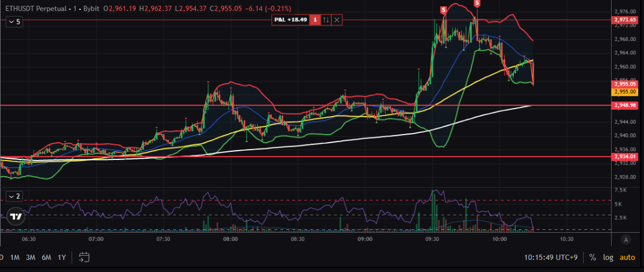644x272 pixels.
Task: Click the P&L +18.49 position label
Action: [292, 20]
